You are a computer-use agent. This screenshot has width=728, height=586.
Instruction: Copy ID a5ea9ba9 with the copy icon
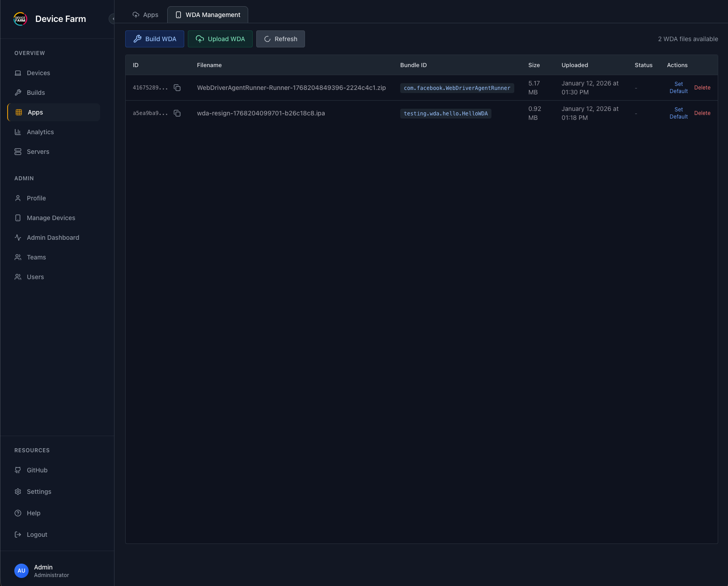pyautogui.click(x=177, y=113)
